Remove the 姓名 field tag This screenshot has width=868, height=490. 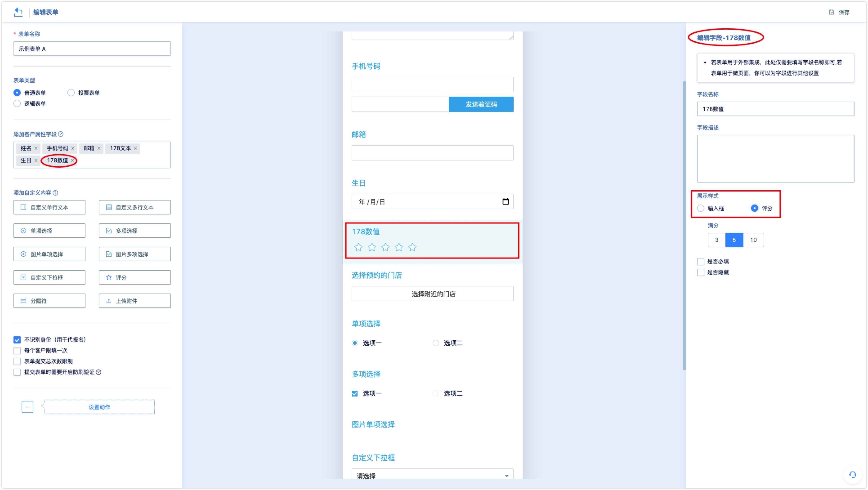(x=36, y=148)
